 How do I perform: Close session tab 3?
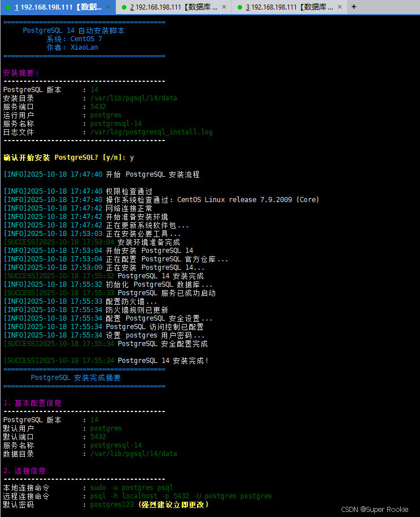[x=340, y=7]
